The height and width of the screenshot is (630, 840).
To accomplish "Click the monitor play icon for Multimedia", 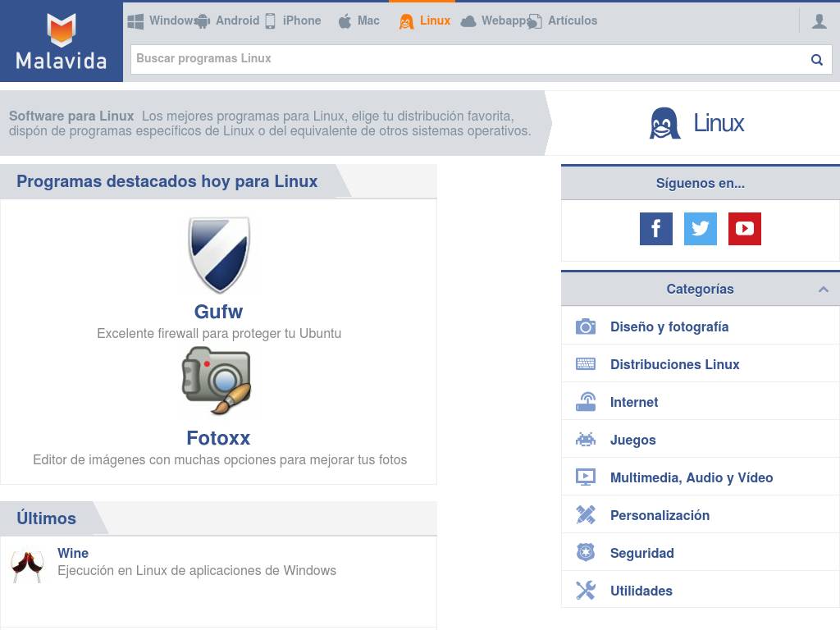I will pos(586,477).
